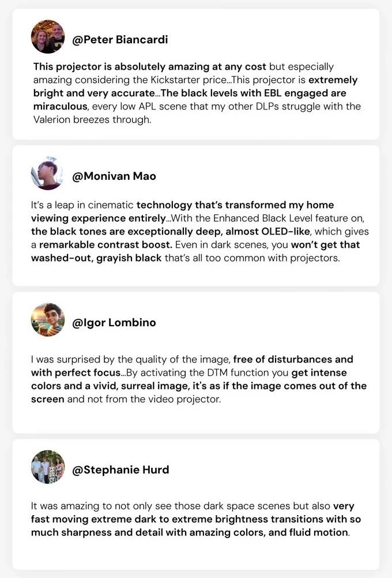This screenshot has height=578, width=392.
Task: Click Peter Biancardi's profile avatar
Action: coord(48,37)
